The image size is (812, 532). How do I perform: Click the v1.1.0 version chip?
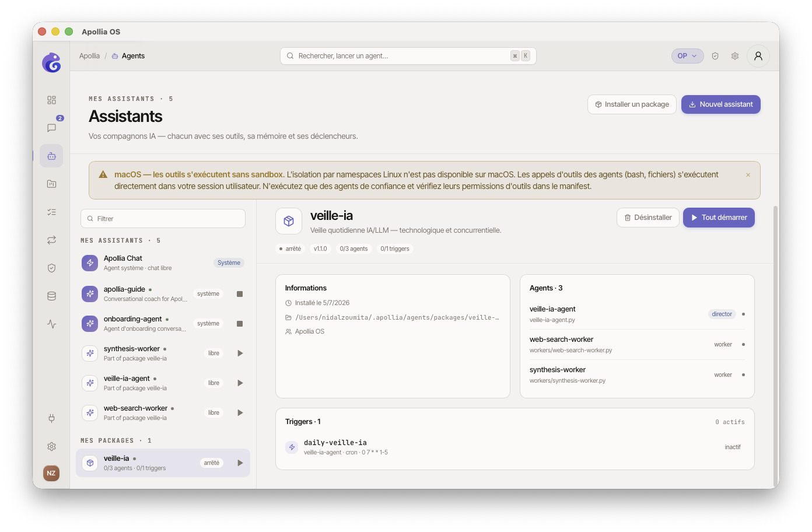[x=320, y=249]
